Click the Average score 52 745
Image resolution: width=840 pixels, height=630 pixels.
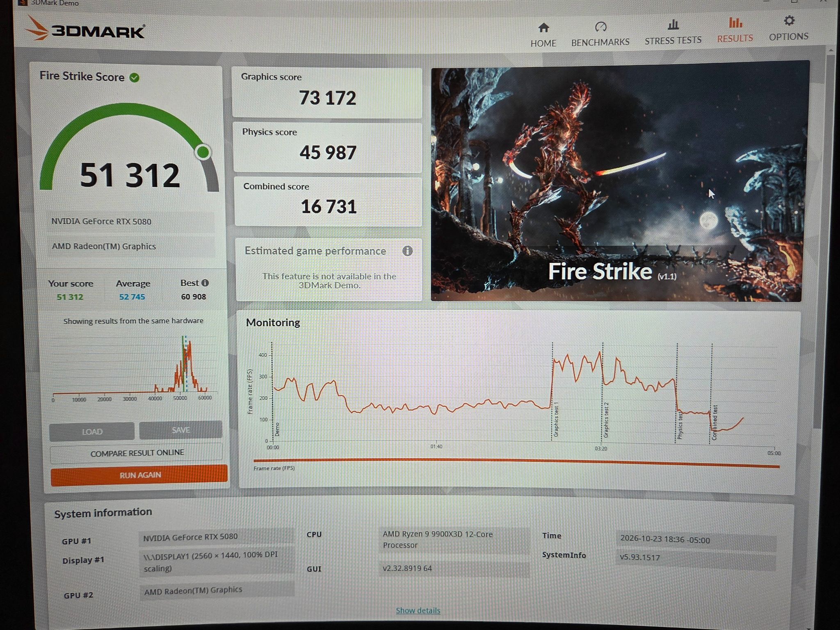(x=132, y=297)
